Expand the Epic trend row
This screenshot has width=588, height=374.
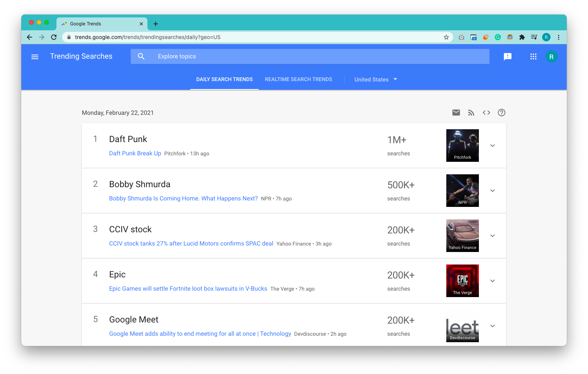pyautogui.click(x=493, y=281)
